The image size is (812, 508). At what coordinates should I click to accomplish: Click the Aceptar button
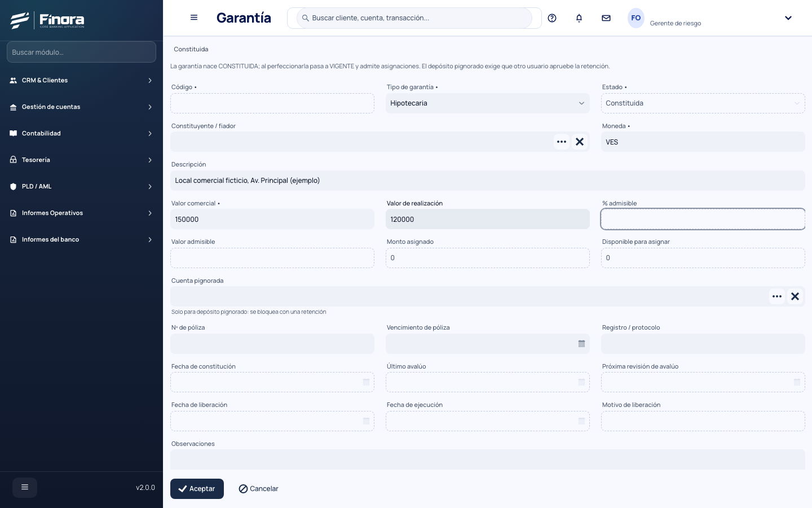point(197,489)
